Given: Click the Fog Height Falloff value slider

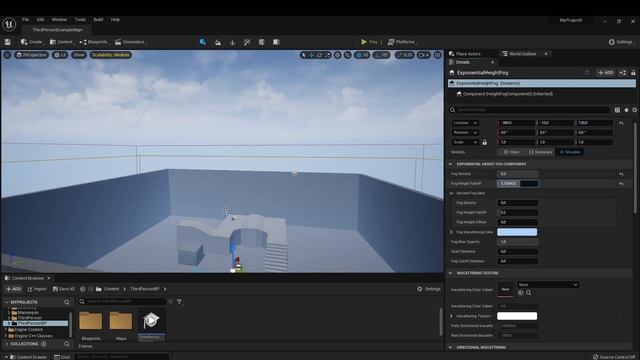Looking at the screenshot, I should [x=518, y=184].
